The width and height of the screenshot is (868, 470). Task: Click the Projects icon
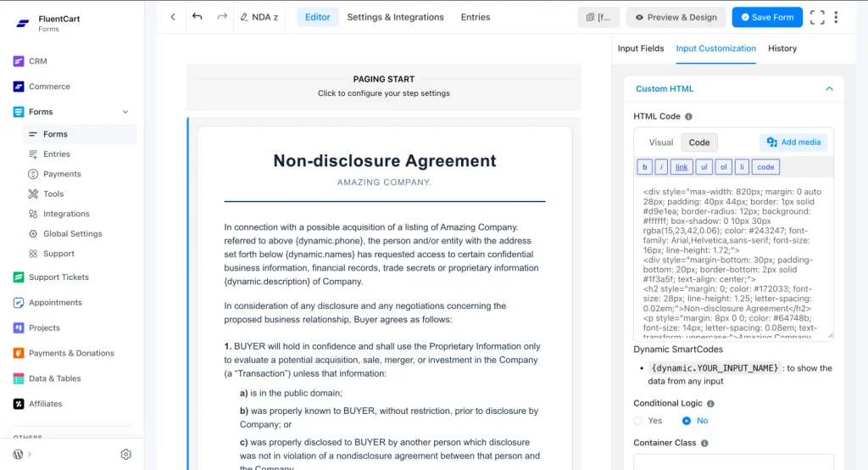(x=19, y=327)
